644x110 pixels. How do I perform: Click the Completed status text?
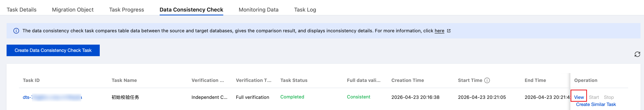(x=292, y=97)
